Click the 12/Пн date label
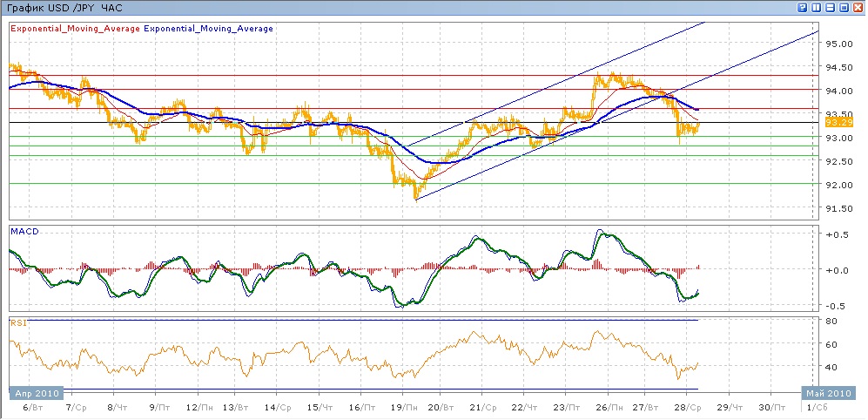 [200, 407]
